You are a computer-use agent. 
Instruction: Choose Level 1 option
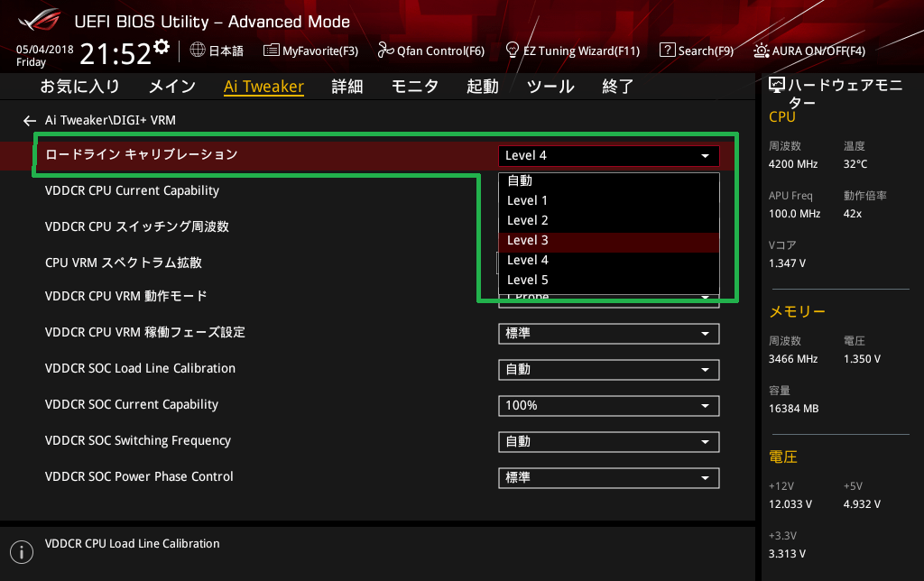click(x=609, y=200)
